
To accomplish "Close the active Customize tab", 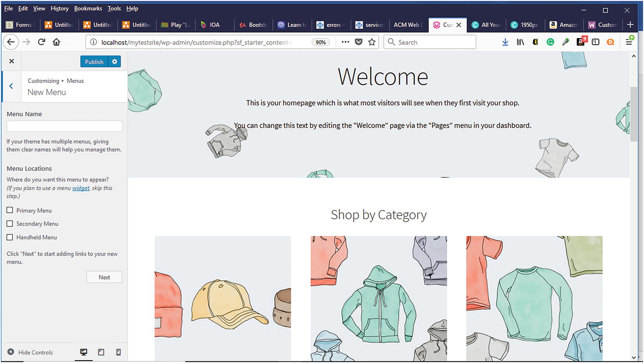I will point(459,25).
